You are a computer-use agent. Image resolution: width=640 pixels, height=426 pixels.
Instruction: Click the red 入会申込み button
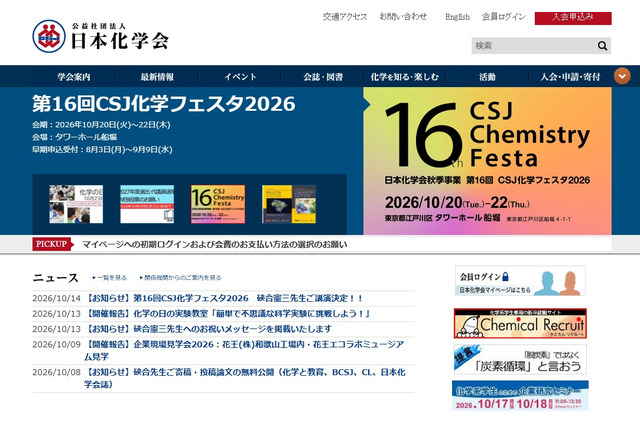click(573, 18)
